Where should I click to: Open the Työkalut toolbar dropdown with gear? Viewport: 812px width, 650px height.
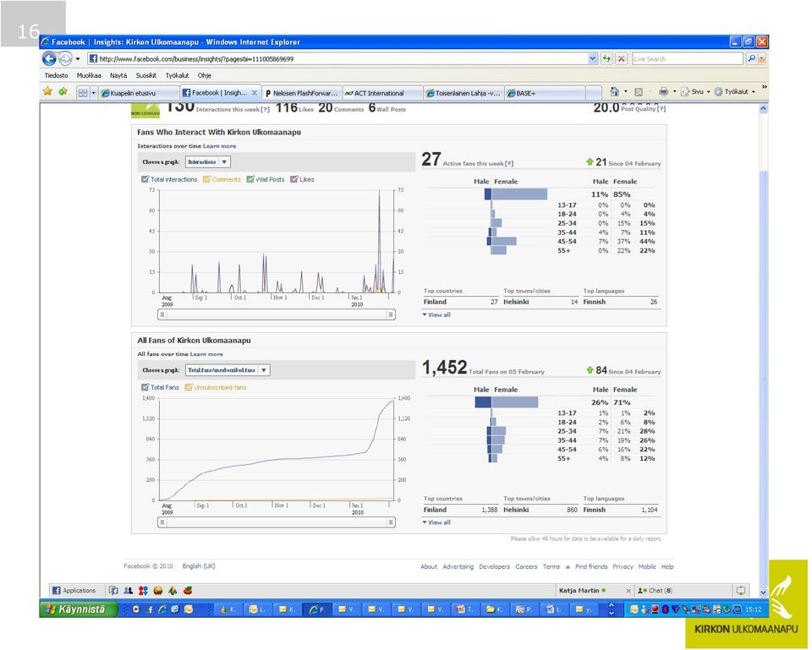[x=734, y=92]
